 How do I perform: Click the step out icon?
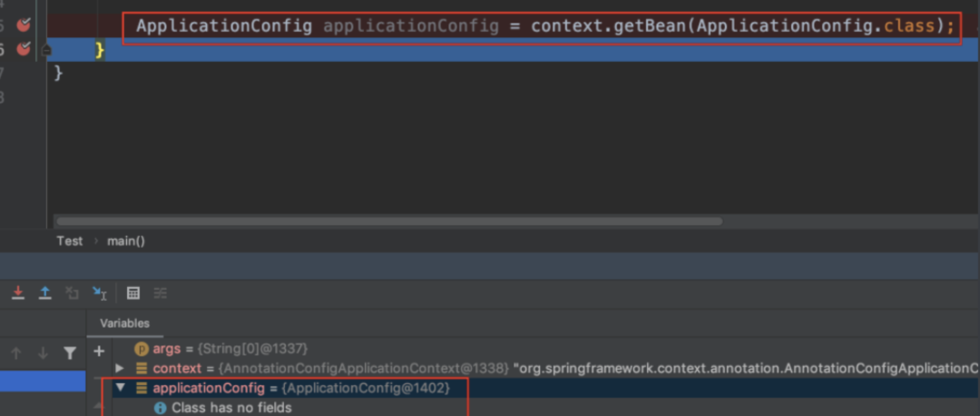(44, 292)
